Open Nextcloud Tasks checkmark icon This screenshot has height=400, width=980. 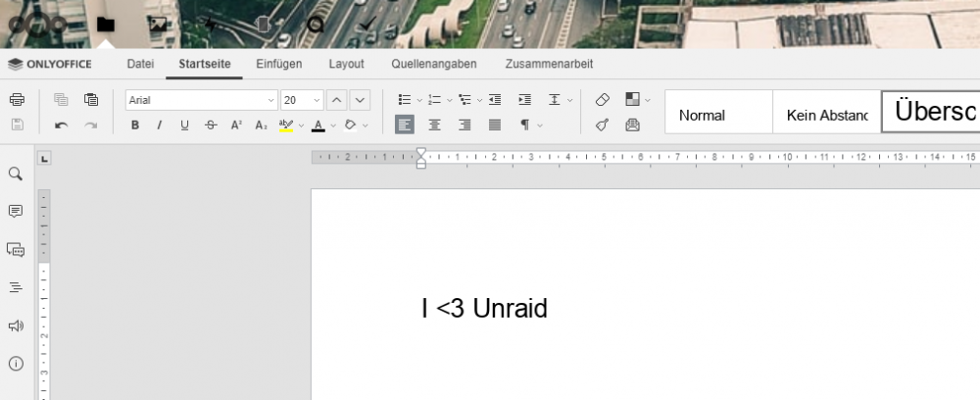point(368,25)
